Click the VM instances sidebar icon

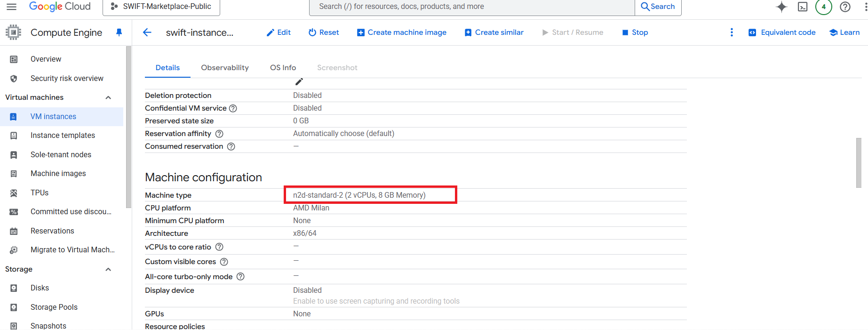point(14,117)
